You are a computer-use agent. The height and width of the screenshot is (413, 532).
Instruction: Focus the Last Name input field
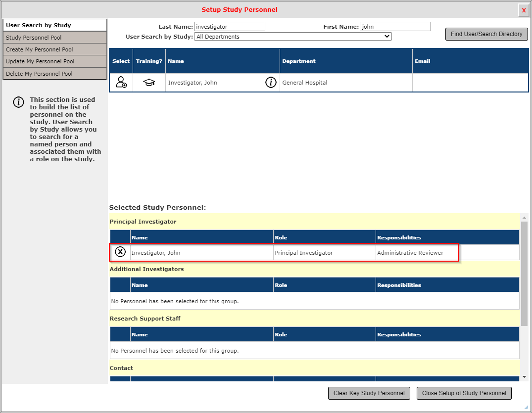229,26
